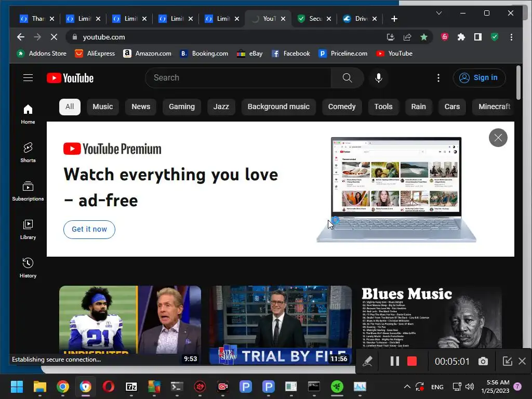Click browser back arrow
This screenshot has height=399, width=532.
click(21, 37)
